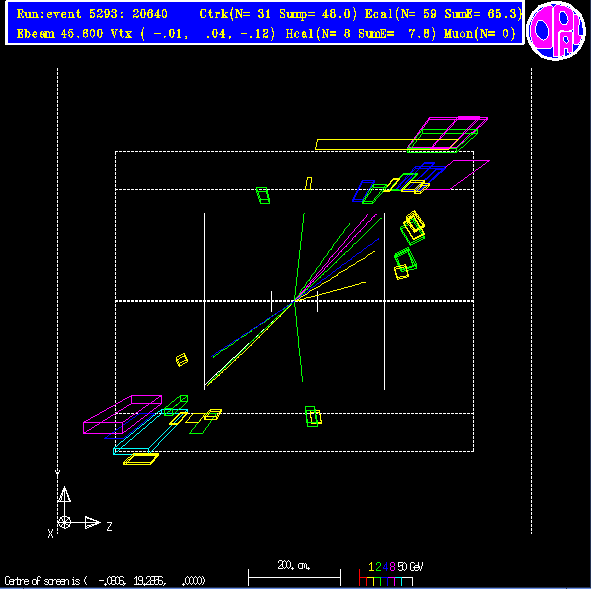Click the magenta 8 GeV legend color
The image size is (591, 589).
pos(392,567)
